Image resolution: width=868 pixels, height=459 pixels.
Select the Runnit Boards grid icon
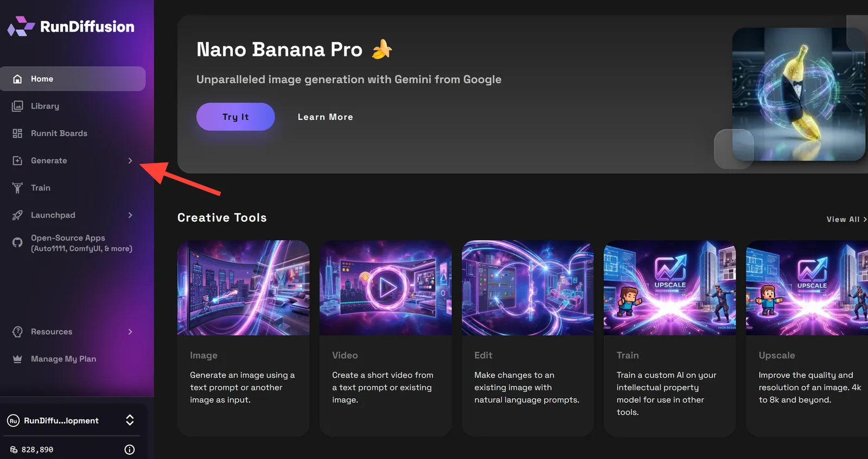(x=17, y=133)
